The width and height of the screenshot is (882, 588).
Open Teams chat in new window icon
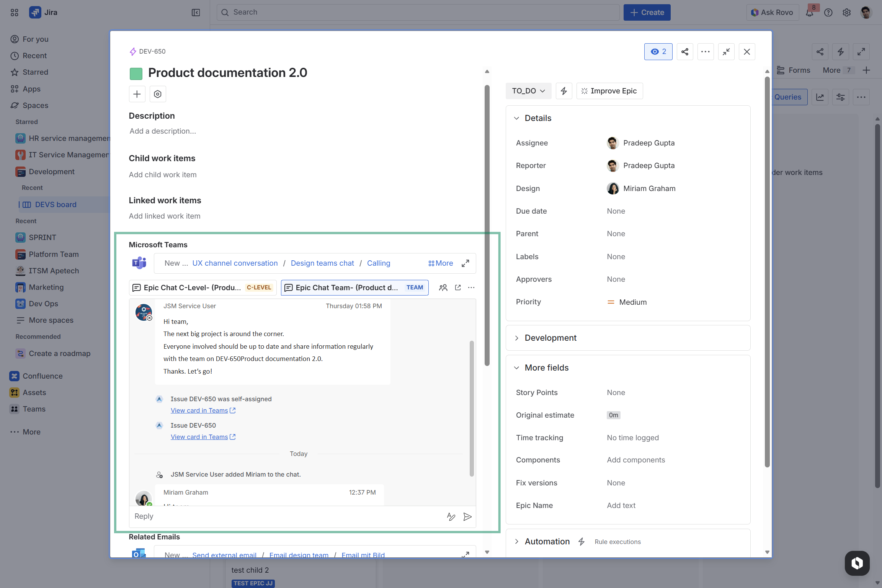tap(458, 287)
